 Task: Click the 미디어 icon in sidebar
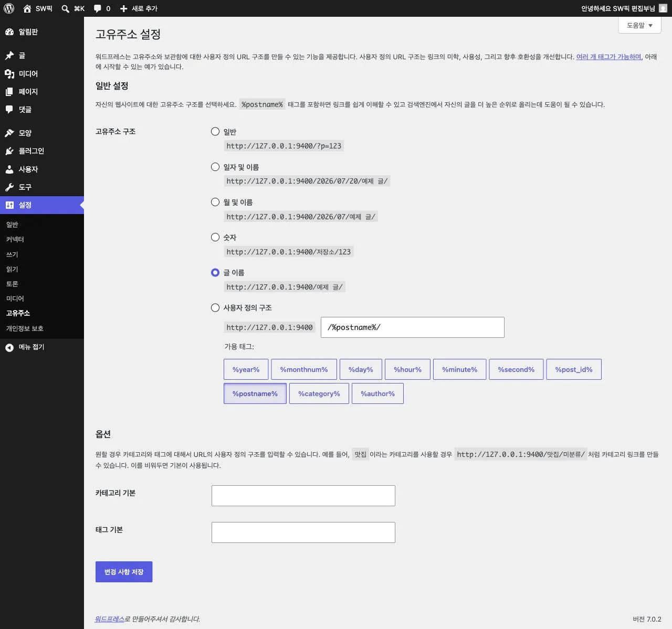point(9,74)
